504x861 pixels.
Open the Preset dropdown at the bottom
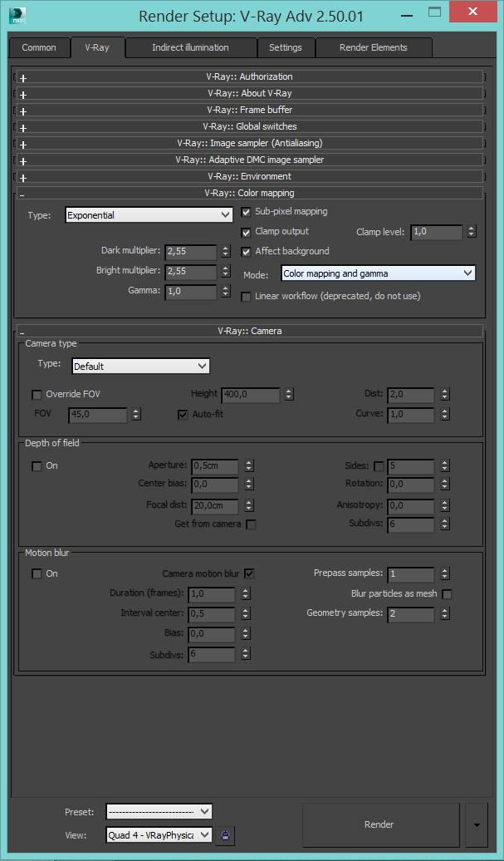(x=159, y=812)
